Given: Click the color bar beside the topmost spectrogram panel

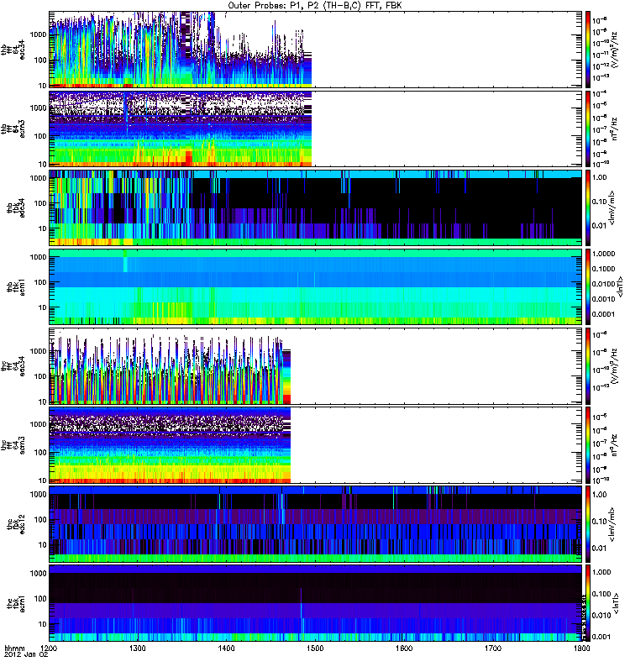Looking at the screenshot, I should [588, 48].
